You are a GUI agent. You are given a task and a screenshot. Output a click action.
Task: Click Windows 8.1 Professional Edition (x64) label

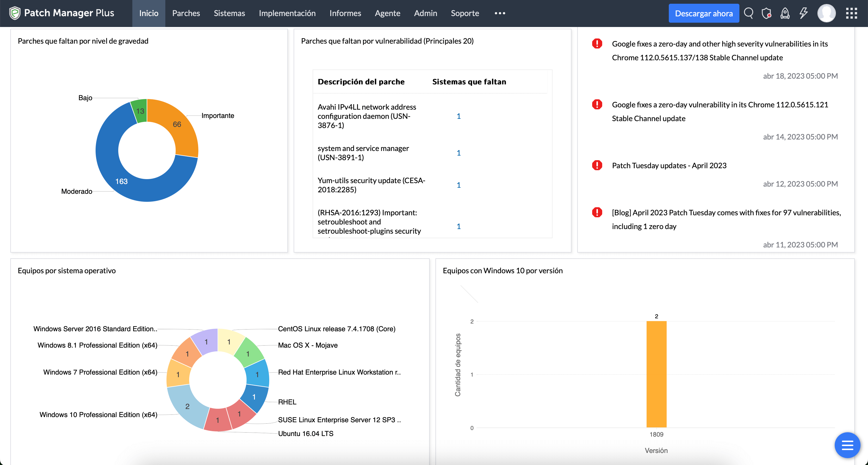97,345
